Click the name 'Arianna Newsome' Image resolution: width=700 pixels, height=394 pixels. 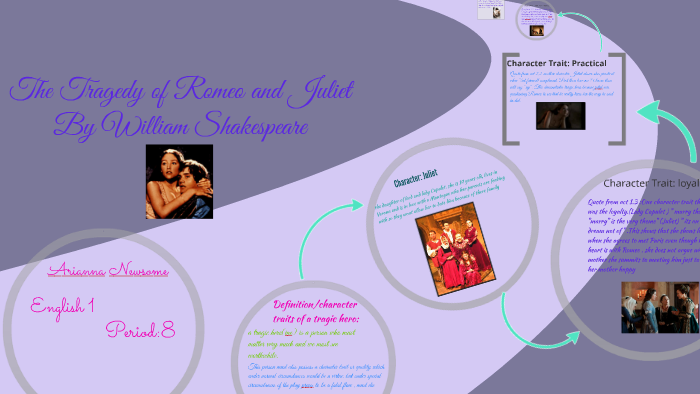pyautogui.click(x=108, y=270)
